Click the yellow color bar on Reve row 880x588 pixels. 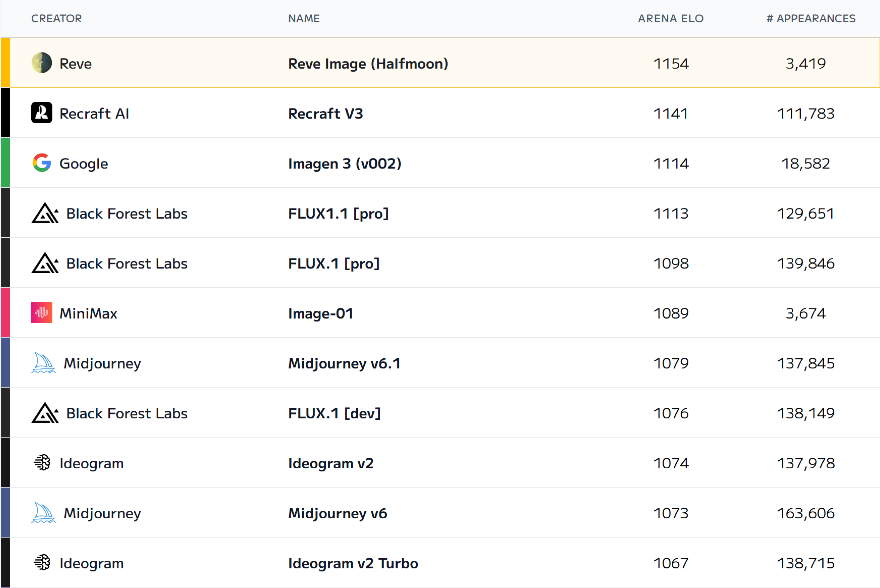(x=5, y=63)
